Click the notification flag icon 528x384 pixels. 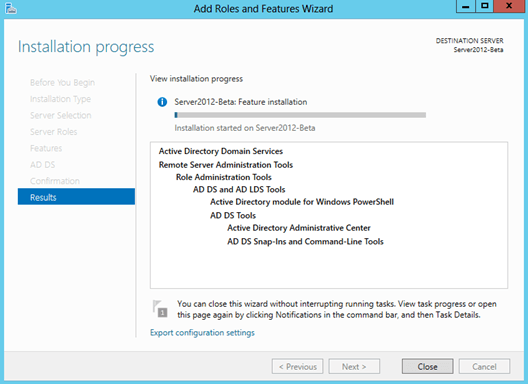click(160, 309)
